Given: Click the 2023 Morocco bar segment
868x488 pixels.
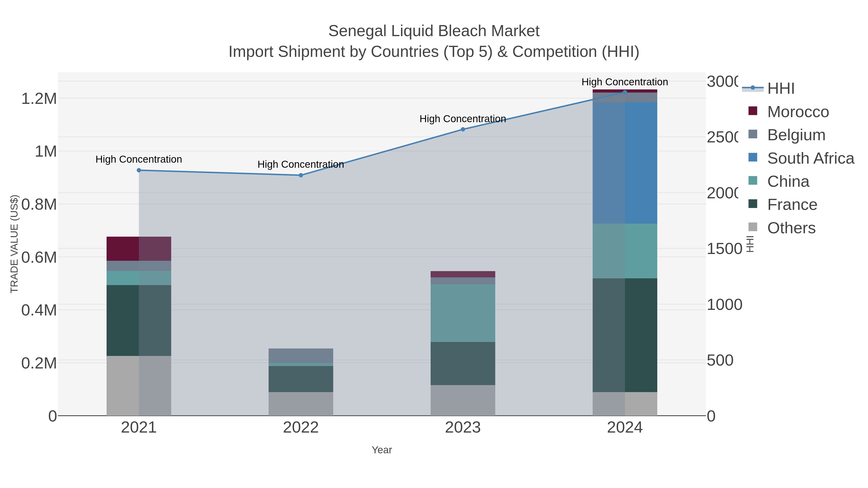Looking at the screenshot, I should coord(463,274).
